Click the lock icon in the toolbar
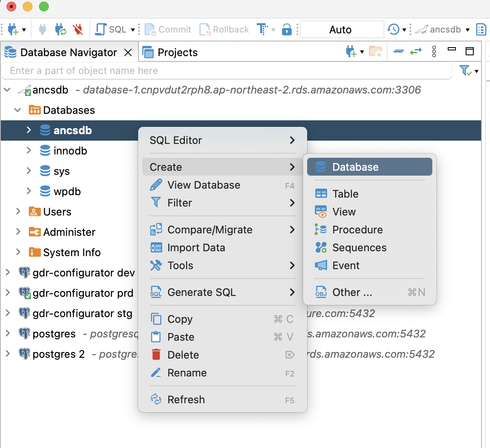 pyautogui.click(x=287, y=29)
